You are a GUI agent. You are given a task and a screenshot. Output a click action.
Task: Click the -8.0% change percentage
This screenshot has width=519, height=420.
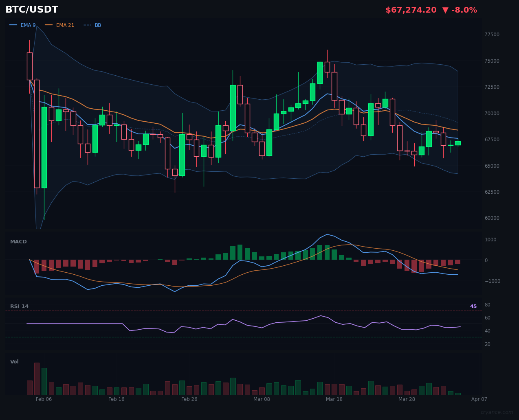click(464, 10)
